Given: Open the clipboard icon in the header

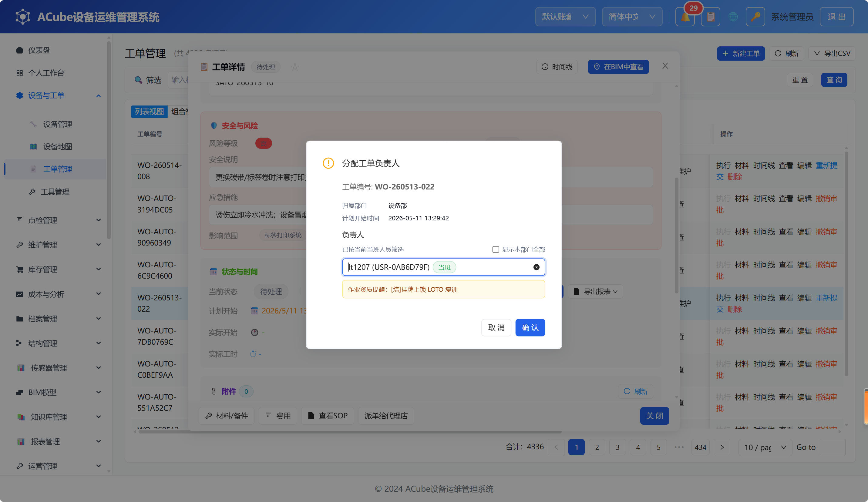Looking at the screenshot, I should [x=710, y=17].
